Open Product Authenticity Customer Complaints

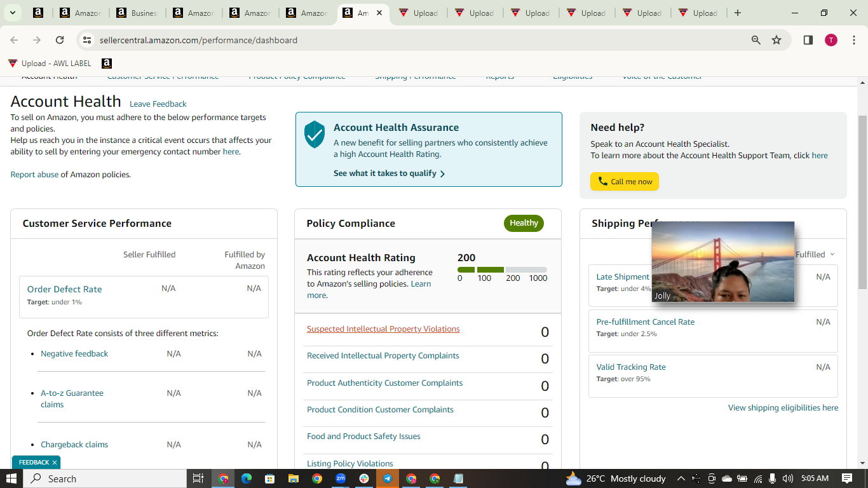[x=384, y=383]
